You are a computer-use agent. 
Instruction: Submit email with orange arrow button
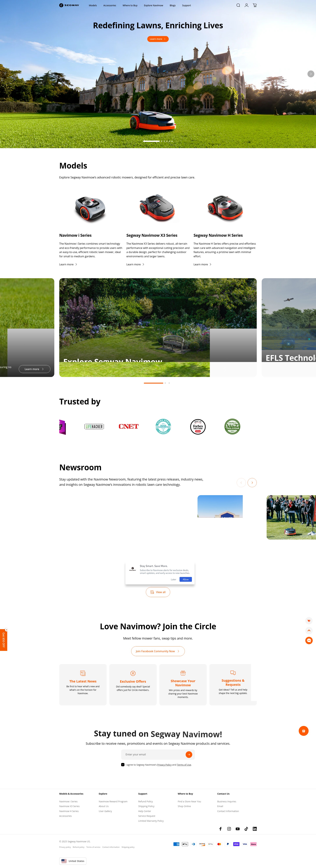pos(189,754)
